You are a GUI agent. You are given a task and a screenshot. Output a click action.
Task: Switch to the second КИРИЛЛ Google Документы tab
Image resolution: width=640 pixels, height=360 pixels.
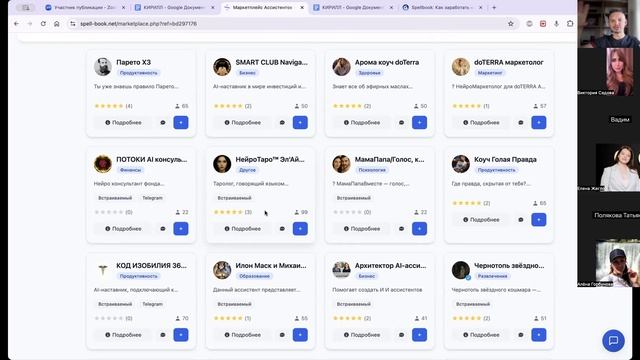coord(353,7)
